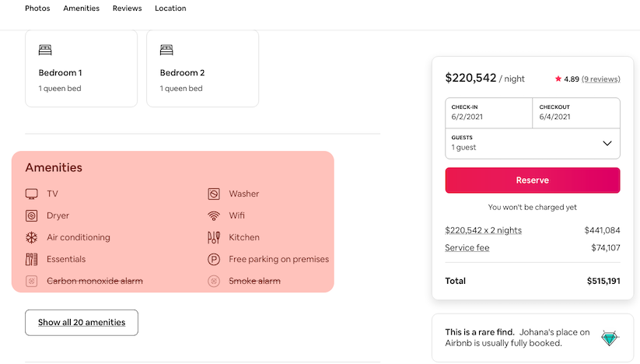Open the Guests selector showing 1 guest

tap(533, 143)
